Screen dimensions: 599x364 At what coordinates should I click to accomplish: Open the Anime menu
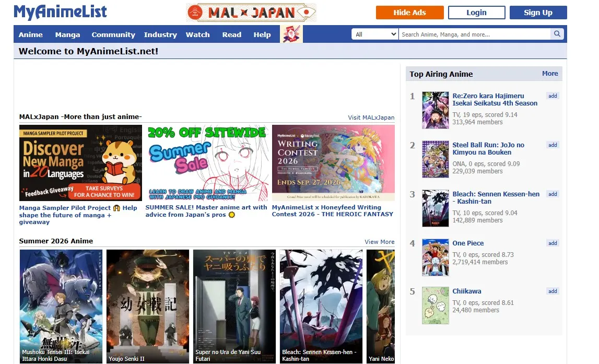31,34
